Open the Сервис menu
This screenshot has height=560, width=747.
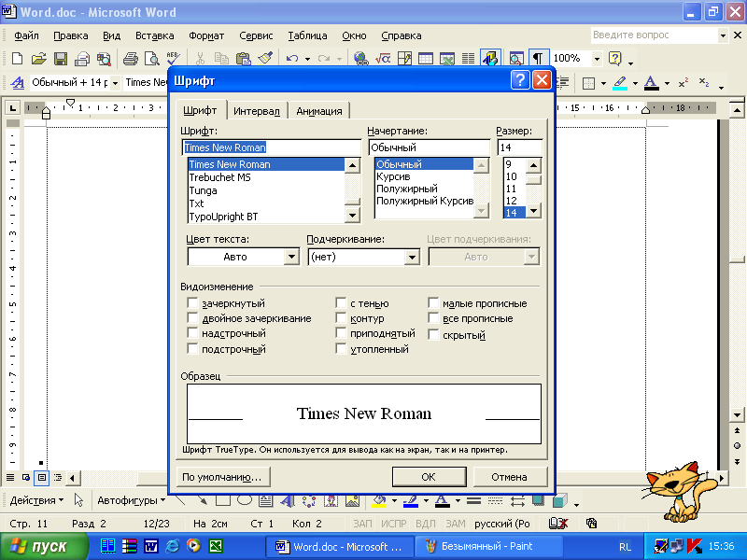tap(256, 35)
